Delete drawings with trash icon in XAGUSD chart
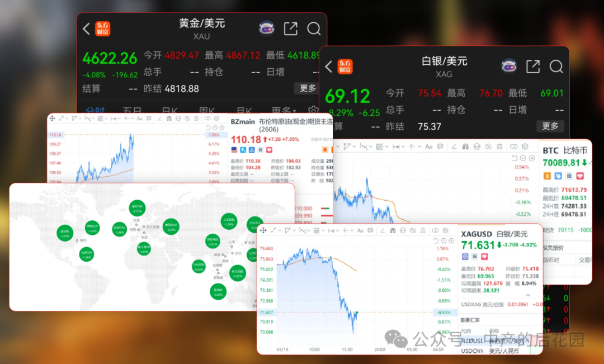604x364 pixels. point(423,231)
